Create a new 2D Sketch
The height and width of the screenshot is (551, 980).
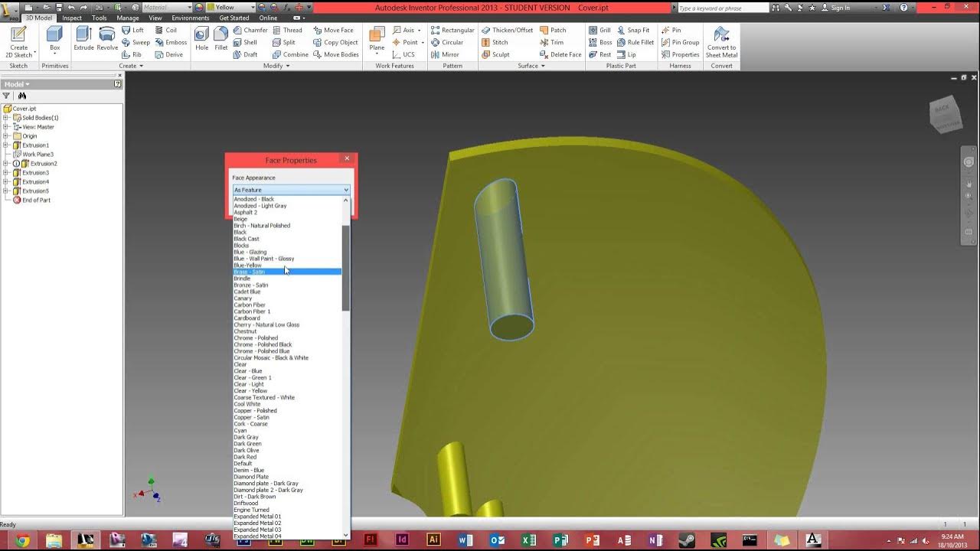19,41
